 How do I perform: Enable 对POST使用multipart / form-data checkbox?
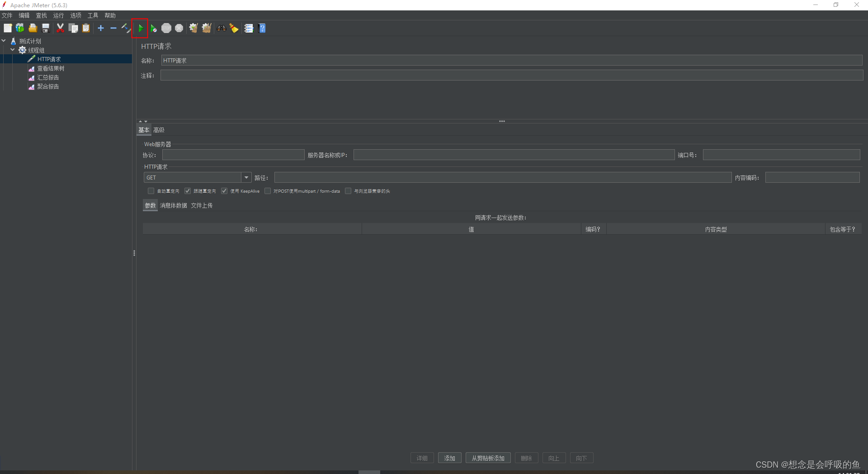click(x=268, y=191)
